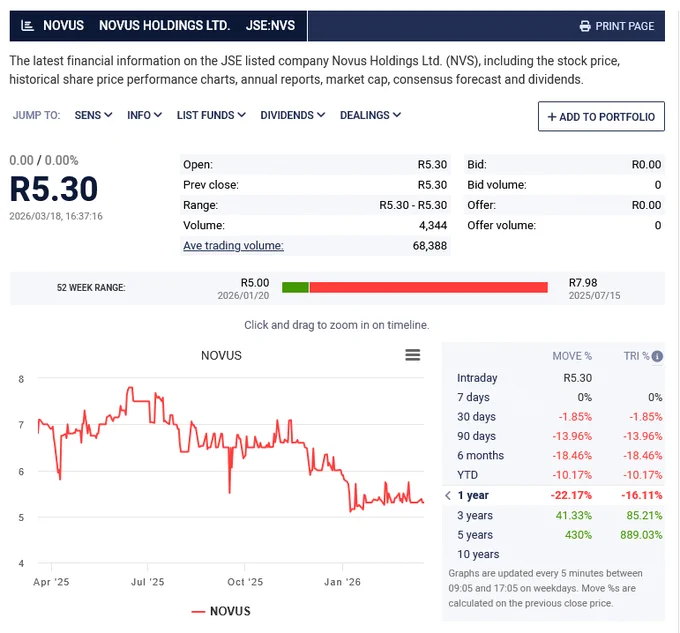Select the 90 days period
This screenshot has height=633, width=680.
tap(553, 436)
